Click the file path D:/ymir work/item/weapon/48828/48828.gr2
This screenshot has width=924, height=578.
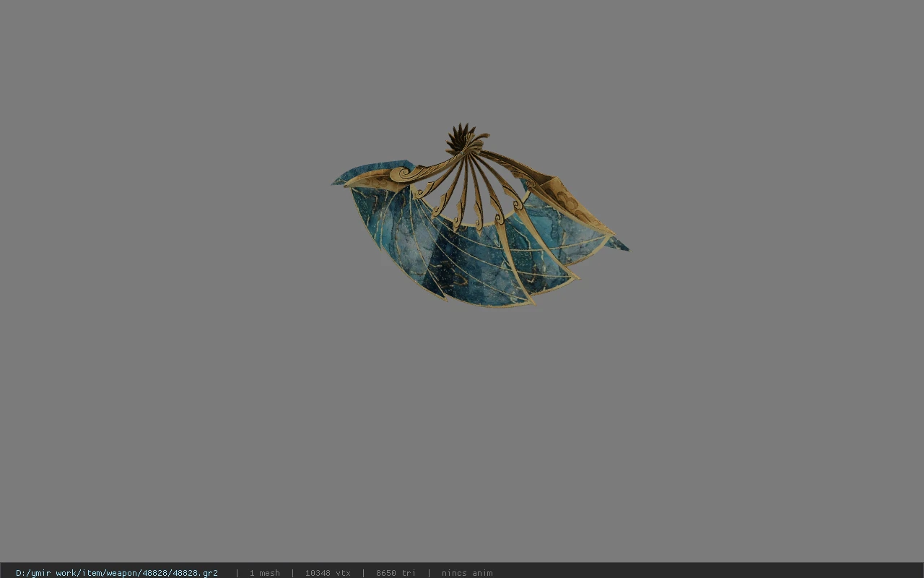[x=117, y=573]
